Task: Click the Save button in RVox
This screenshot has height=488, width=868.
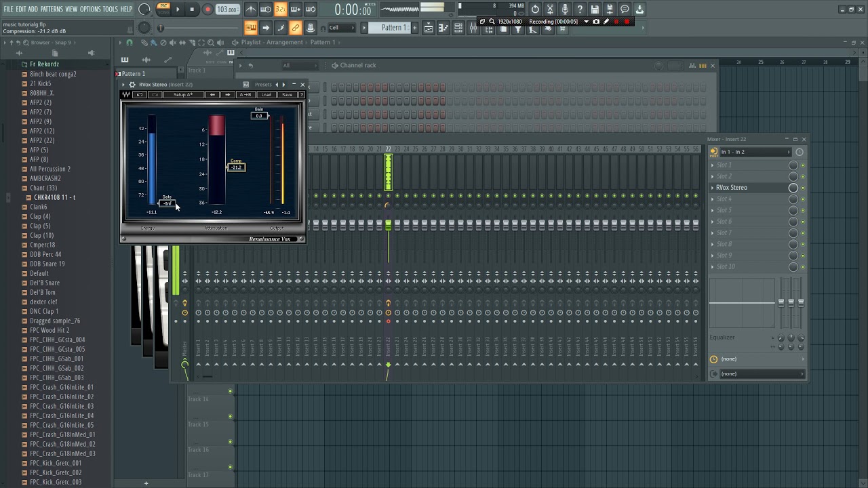Action: tap(287, 95)
